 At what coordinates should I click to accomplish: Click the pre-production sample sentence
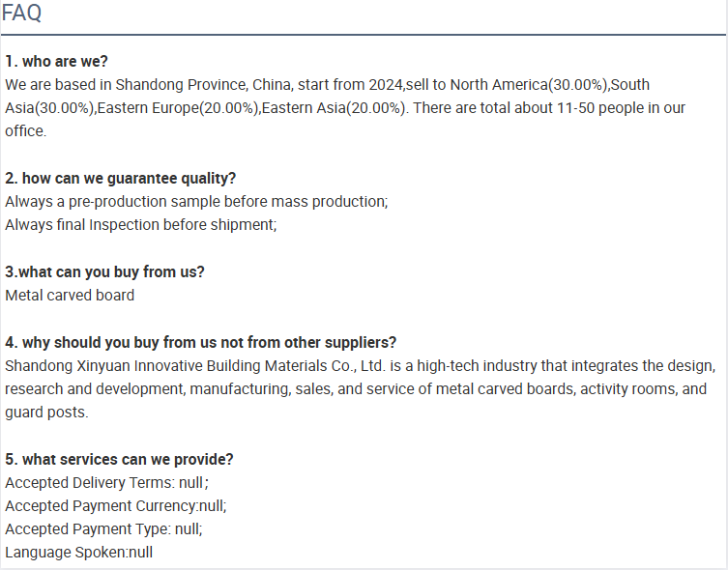click(x=196, y=202)
